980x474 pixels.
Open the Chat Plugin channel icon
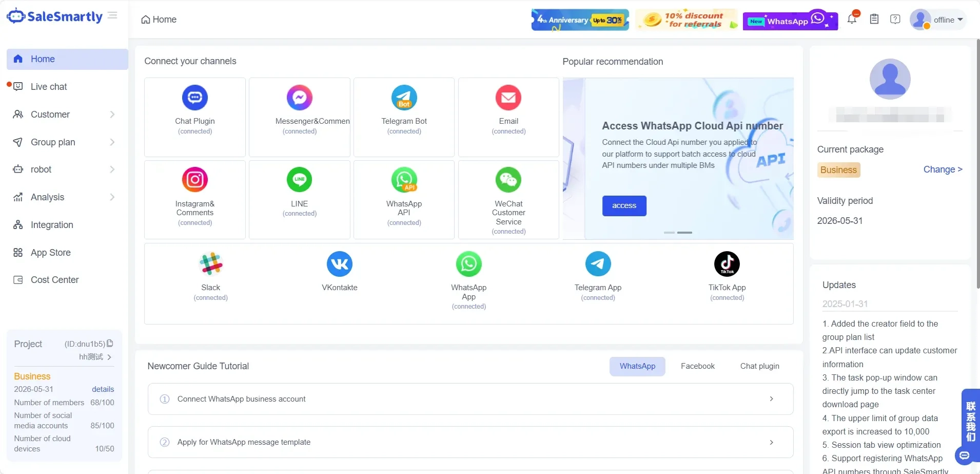[195, 98]
